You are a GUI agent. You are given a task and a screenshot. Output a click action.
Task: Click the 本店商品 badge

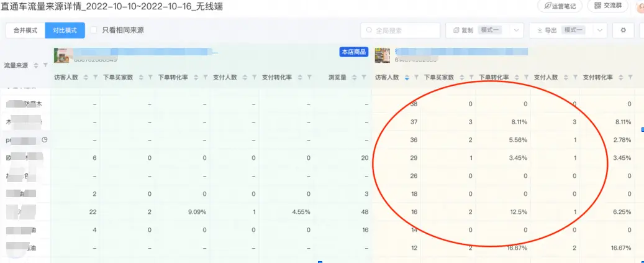pos(353,52)
